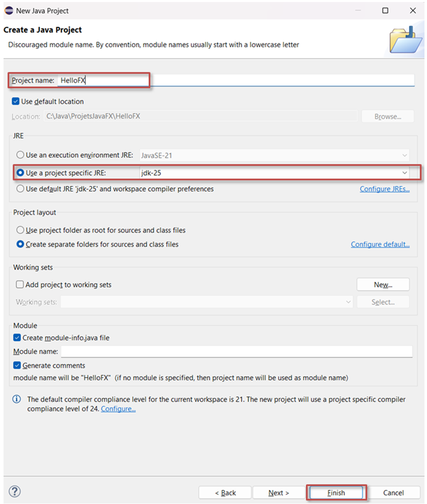The height and width of the screenshot is (504, 427).
Task: Click the Eclipse icon in the title bar
Action: point(8,10)
